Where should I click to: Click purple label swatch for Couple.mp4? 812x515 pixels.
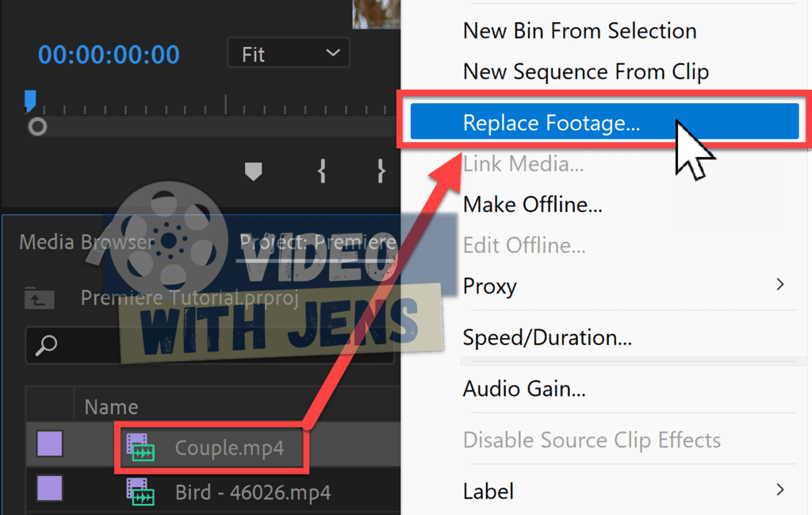50,444
